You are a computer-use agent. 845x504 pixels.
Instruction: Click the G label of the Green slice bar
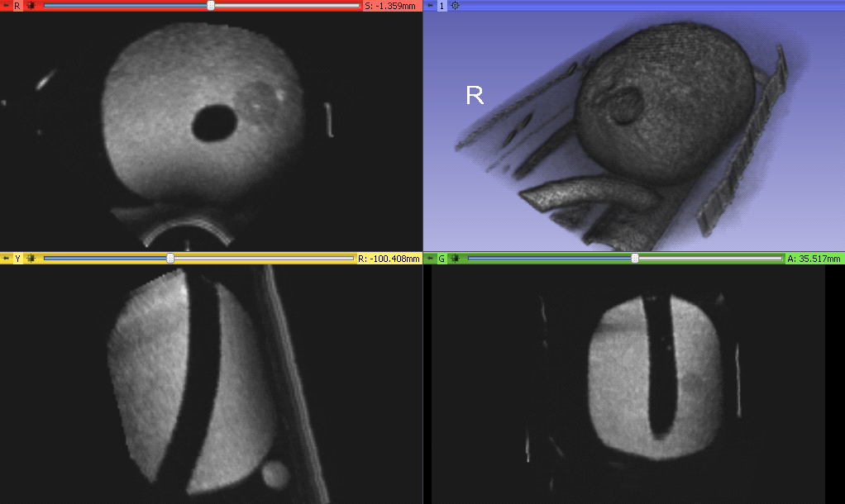pos(442,259)
